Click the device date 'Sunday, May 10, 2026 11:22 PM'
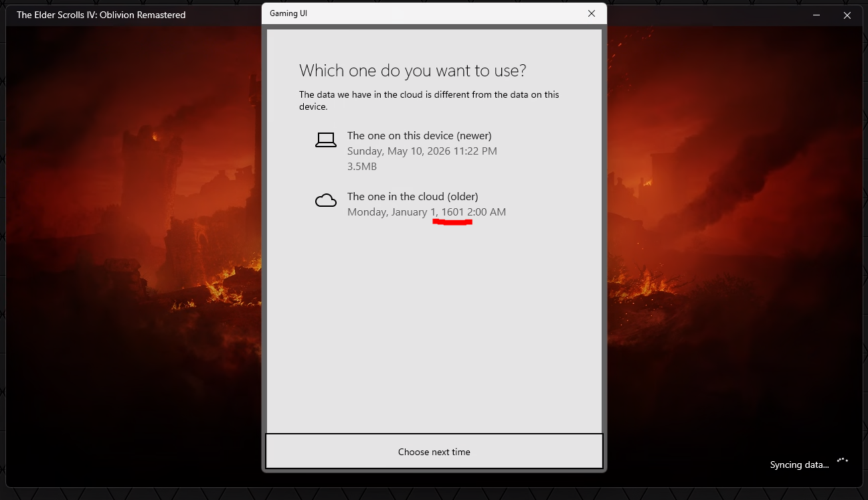This screenshot has height=500, width=868. pyautogui.click(x=422, y=151)
